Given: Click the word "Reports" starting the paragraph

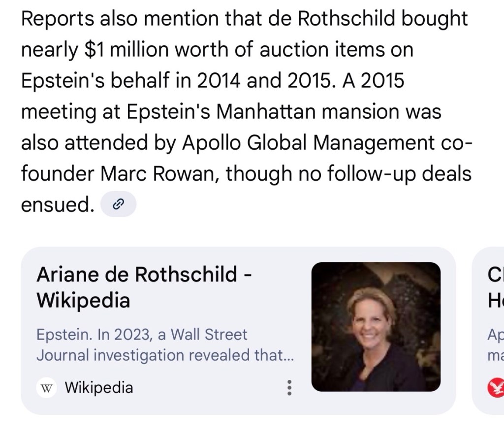Looking at the screenshot, I should pos(57,19).
